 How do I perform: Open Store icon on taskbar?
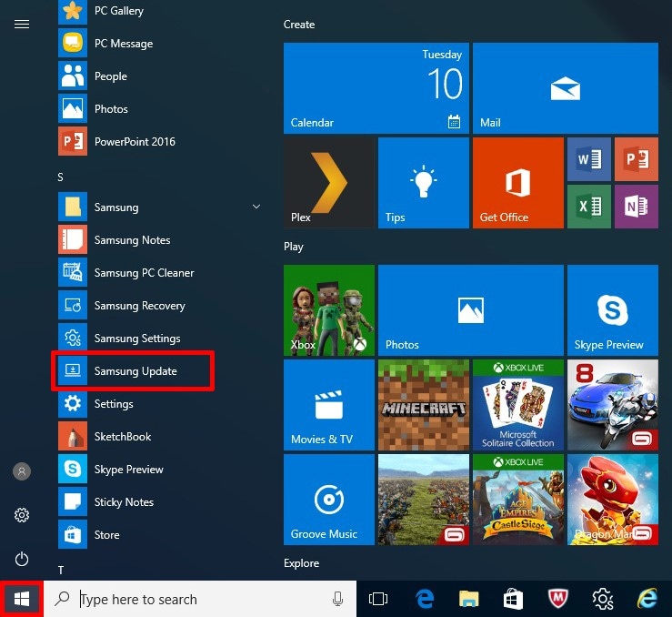pos(513,599)
